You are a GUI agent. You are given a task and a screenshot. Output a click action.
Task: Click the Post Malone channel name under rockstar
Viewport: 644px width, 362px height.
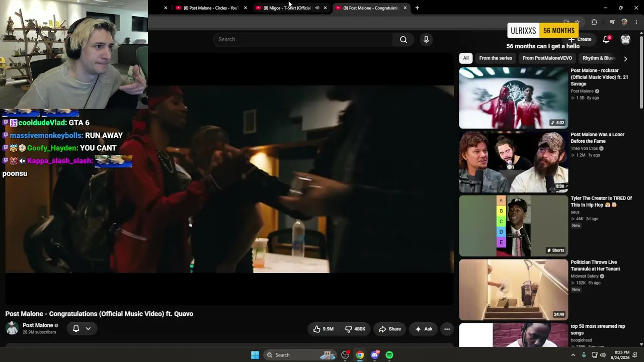(582, 91)
